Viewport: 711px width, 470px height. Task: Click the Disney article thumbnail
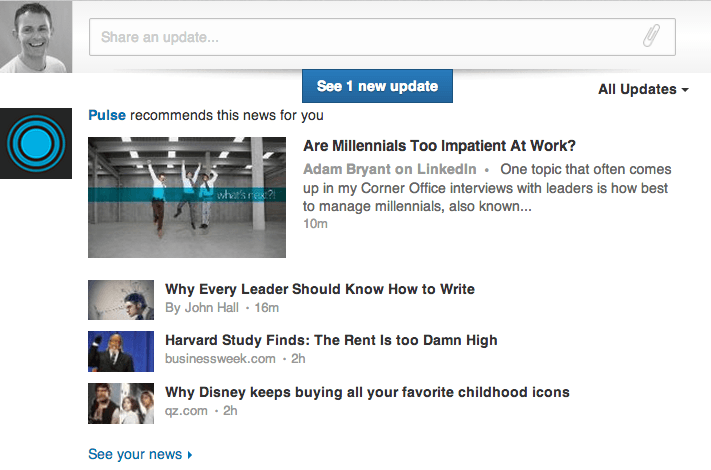pos(121,403)
